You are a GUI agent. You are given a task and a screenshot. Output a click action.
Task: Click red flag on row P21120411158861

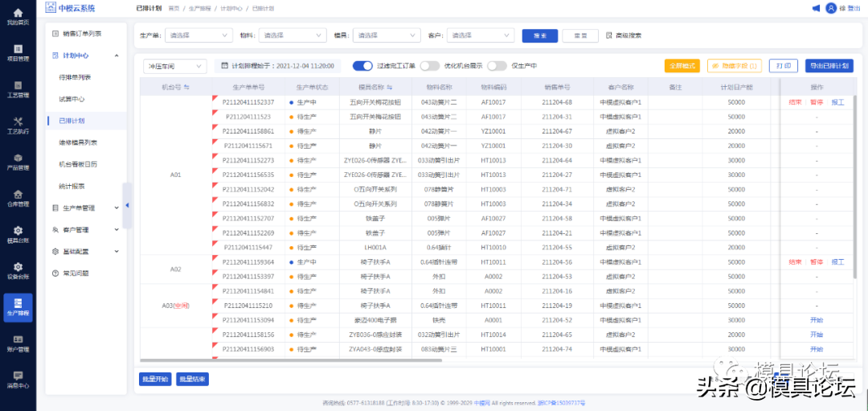point(215,127)
